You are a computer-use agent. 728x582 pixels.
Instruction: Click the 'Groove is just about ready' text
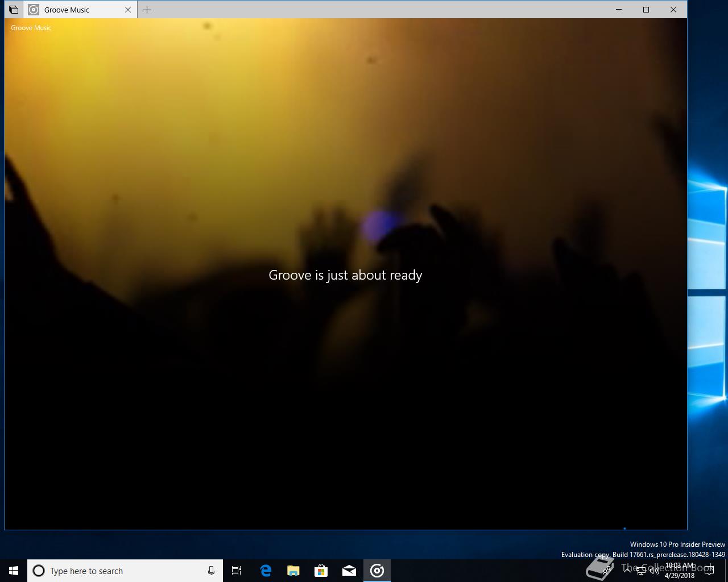pos(345,275)
